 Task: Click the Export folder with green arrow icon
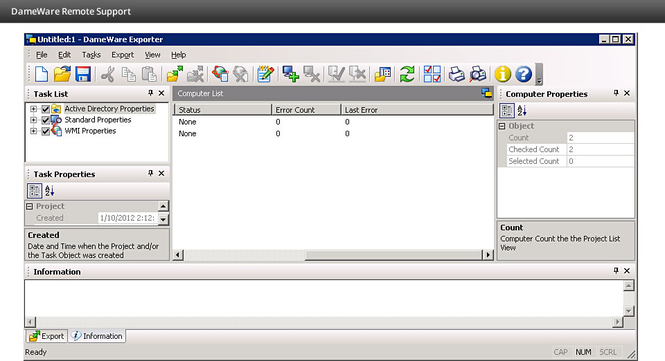[174, 74]
